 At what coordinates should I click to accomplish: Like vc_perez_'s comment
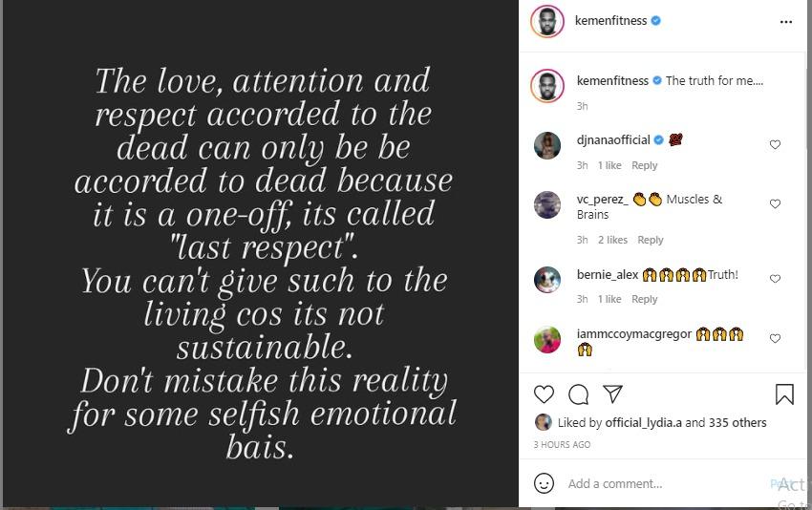coord(775,204)
